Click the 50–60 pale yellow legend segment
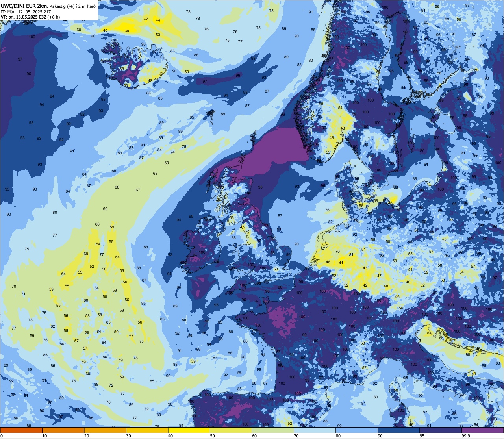This screenshot has height=439, width=504. (x=231, y=430)
